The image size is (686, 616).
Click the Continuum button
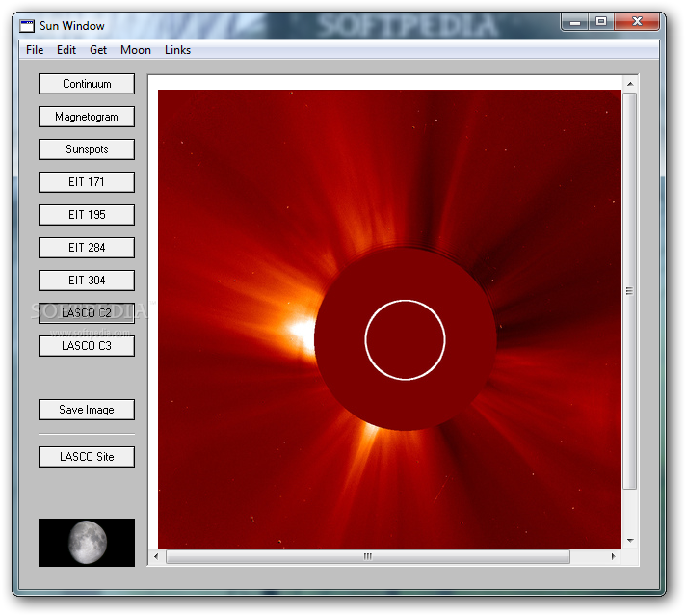click(87, 84)
